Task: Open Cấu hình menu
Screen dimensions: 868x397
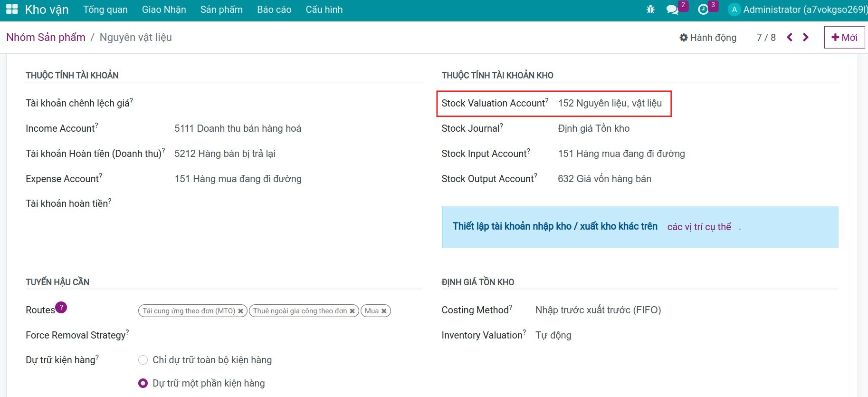Action: coord(324,10)
